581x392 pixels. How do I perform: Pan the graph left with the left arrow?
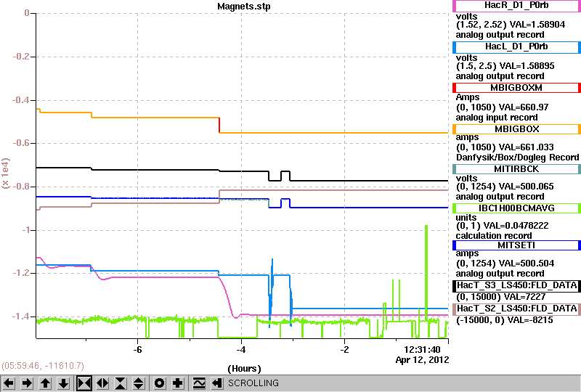[9, 383]
